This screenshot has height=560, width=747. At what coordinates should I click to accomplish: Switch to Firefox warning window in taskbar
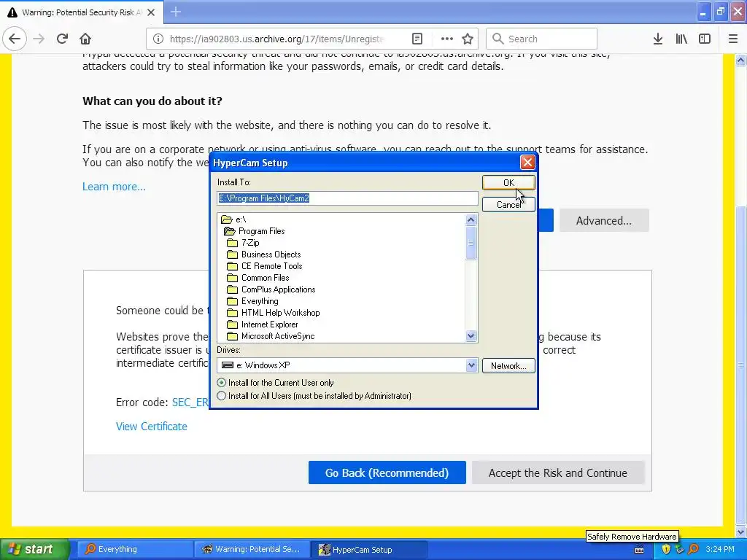tap(252, 549)
